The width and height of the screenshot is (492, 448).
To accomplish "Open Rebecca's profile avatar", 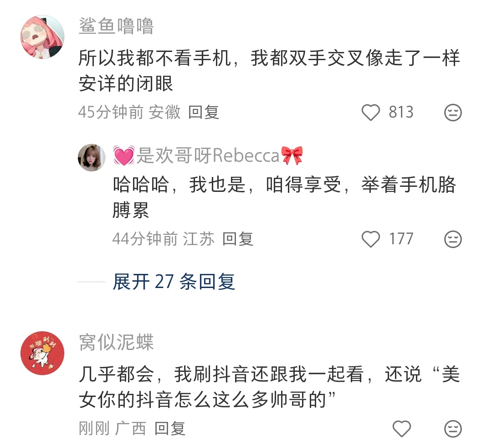I will click(92, 158).
